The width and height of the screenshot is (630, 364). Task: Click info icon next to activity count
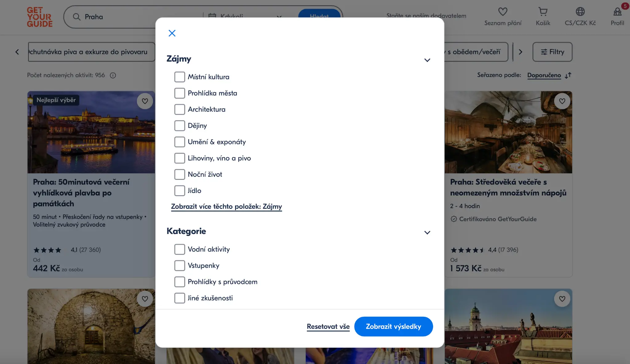pos(113,75)
